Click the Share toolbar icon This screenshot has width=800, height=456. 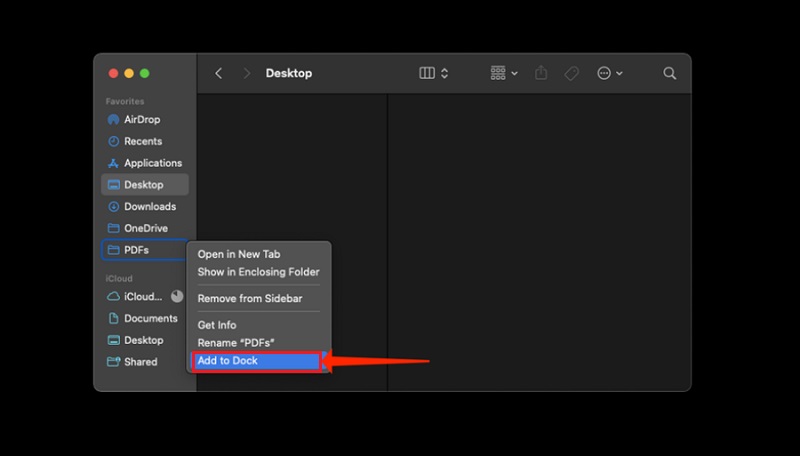[542, 73]
